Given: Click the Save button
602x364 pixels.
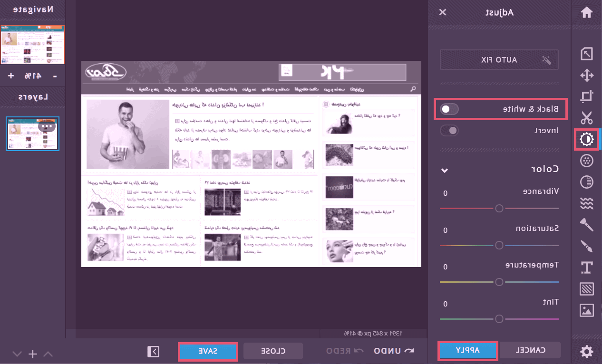Looking at the screenshot, I should click(208, 351).
